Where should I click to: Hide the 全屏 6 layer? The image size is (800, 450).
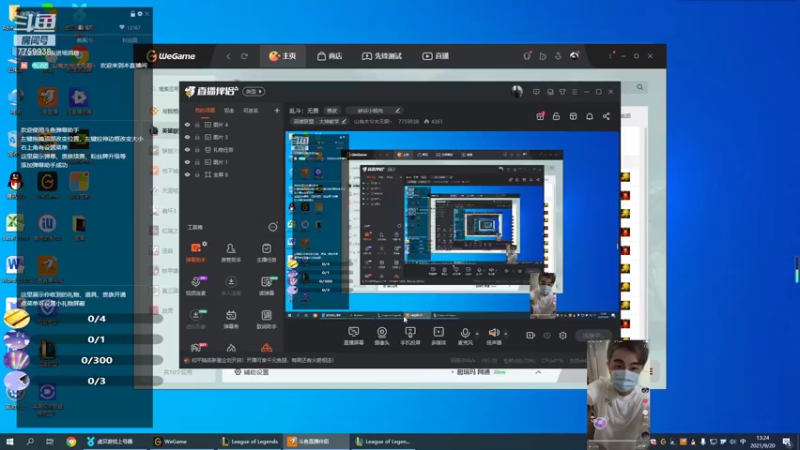tap(187, 174)
